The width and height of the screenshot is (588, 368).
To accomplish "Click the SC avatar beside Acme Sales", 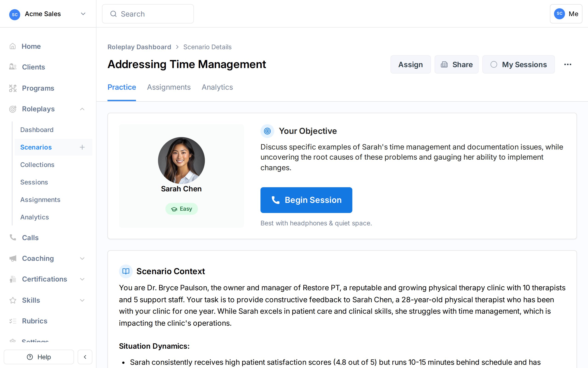I will click(14, 14).
